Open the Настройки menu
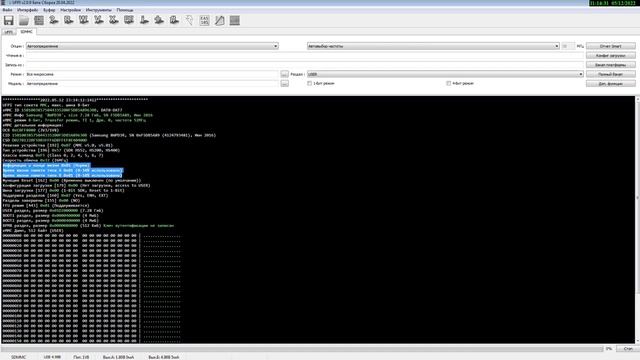Viewport: 640px width, 360px height. (71, 10)
